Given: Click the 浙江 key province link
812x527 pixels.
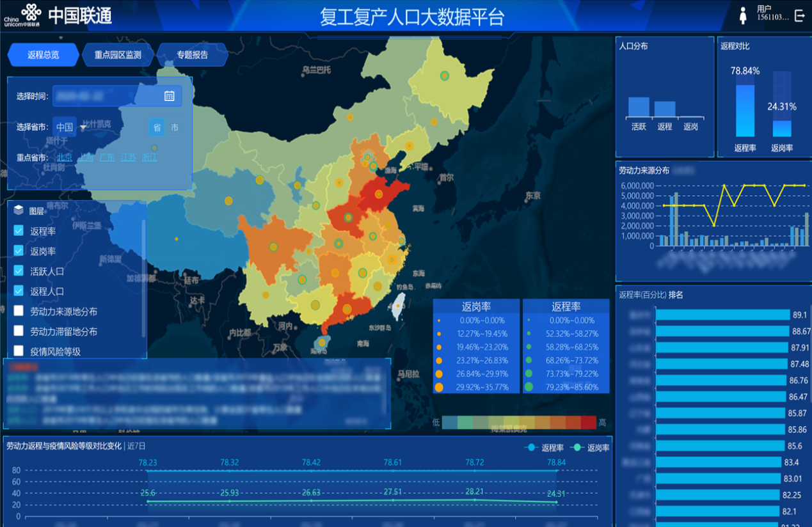Looking at the screenshot, I should (x=149, y=157).
